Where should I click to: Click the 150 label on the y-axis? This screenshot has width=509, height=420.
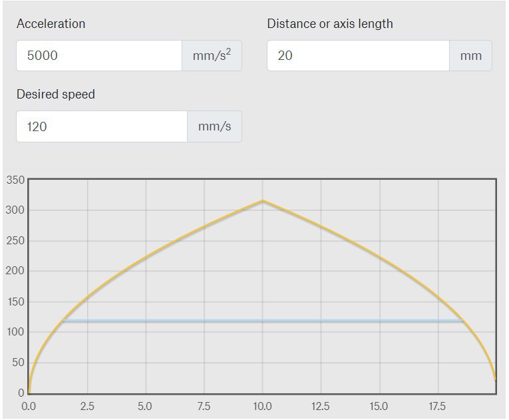(16, 302)
